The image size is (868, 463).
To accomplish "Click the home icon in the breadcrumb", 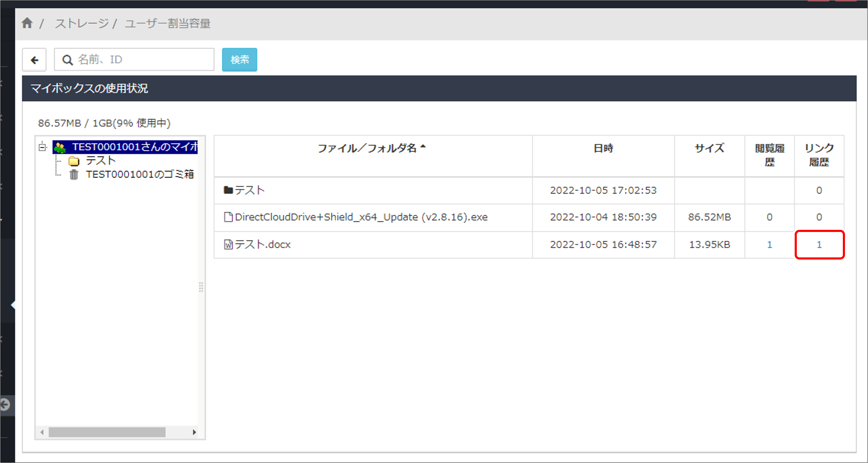I will coord(27,23).
